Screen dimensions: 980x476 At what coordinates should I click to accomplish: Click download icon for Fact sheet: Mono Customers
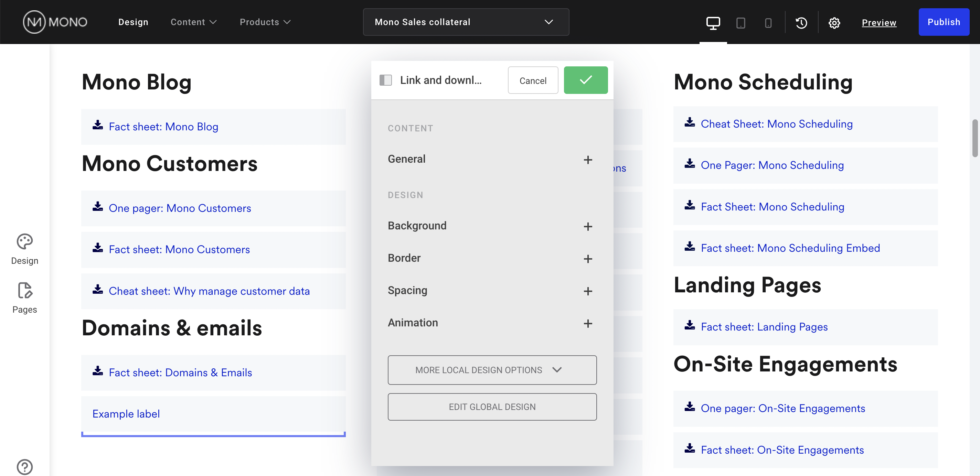(x=98, y=248)
